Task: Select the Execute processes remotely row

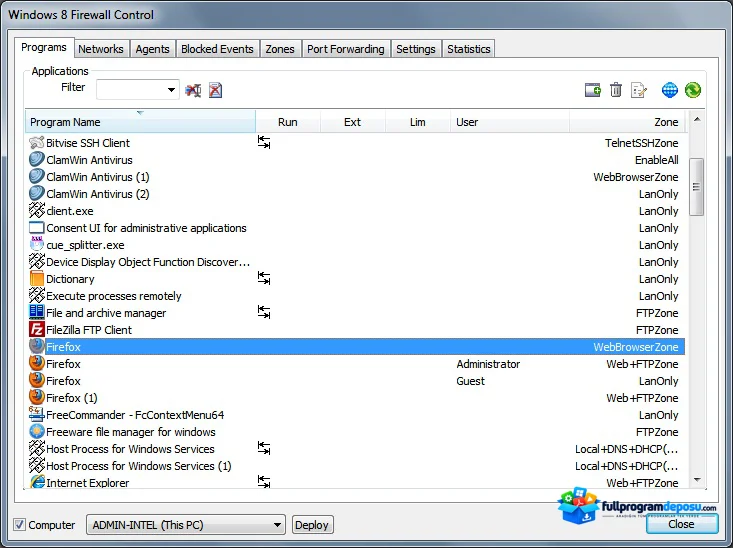Action: pos(355,296)
